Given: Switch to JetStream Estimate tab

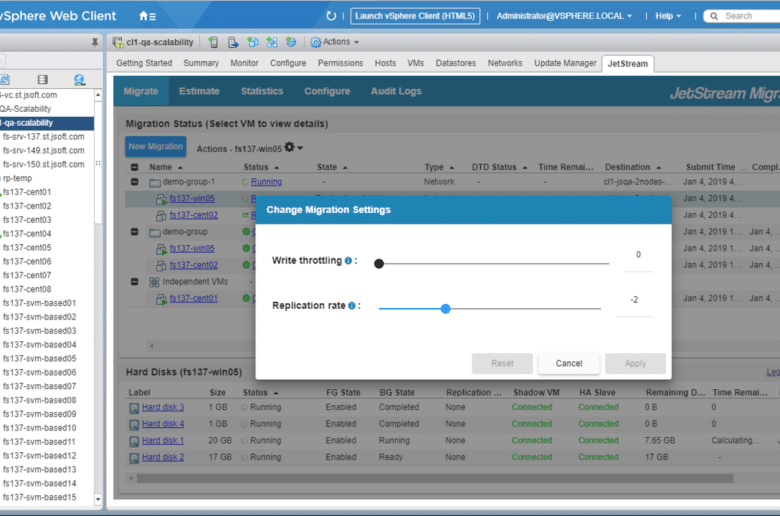Looking at the screenshot, I should pyautogui.click(x=199, y=91).
